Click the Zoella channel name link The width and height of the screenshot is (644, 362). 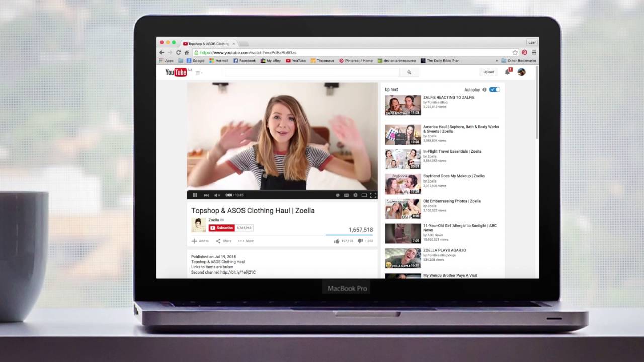click(214, 220)
